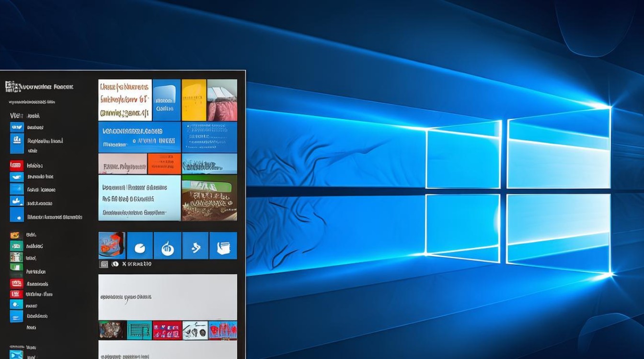644x359 pixels.
Task: Click the small eye icon under the tiles
Action: [x=115, y=264]
